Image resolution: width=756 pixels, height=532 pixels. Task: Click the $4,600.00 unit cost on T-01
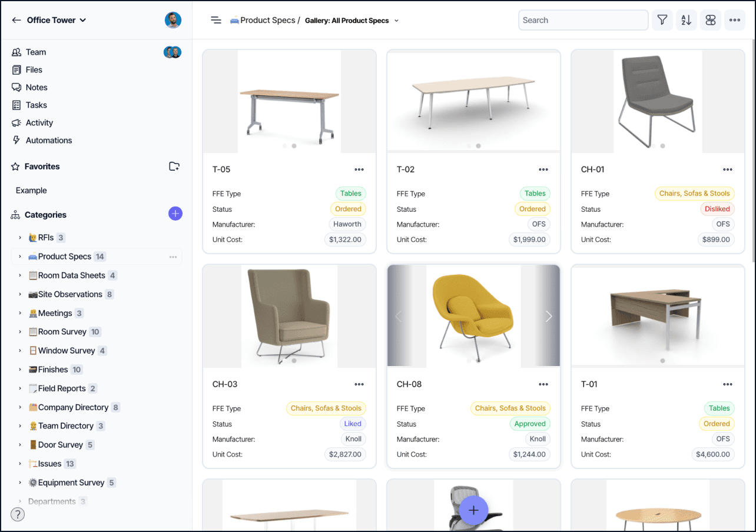pyautogui.click(x=713, y=454)
